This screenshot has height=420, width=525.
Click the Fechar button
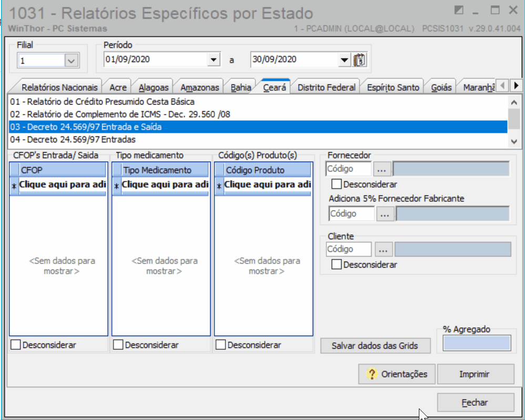point(476,402)
